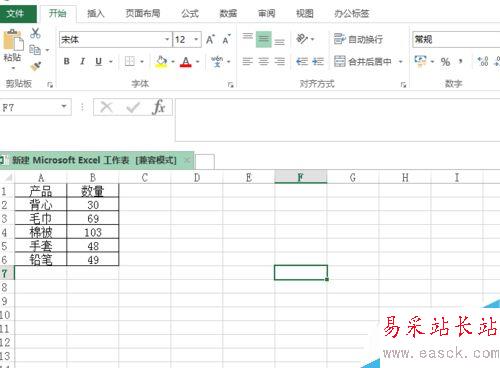Open the font size dropdown showing 12
This screenshot has height=368, width=500.
tap(196, 39)
